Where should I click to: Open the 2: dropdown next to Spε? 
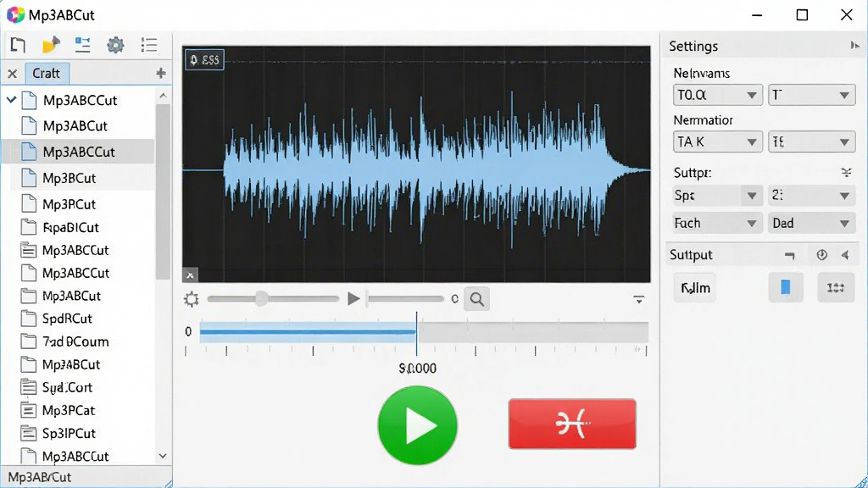click(x=811, y=196)
